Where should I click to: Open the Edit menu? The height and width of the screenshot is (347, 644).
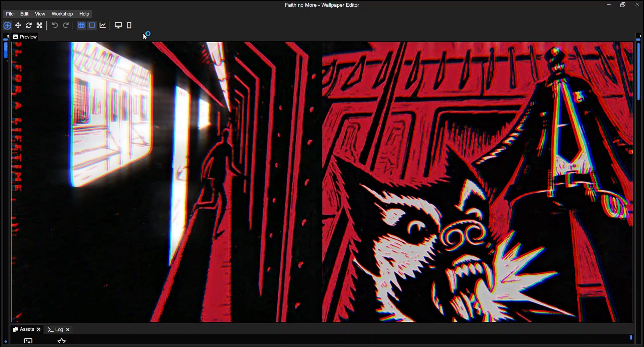[x=24, y=14]
